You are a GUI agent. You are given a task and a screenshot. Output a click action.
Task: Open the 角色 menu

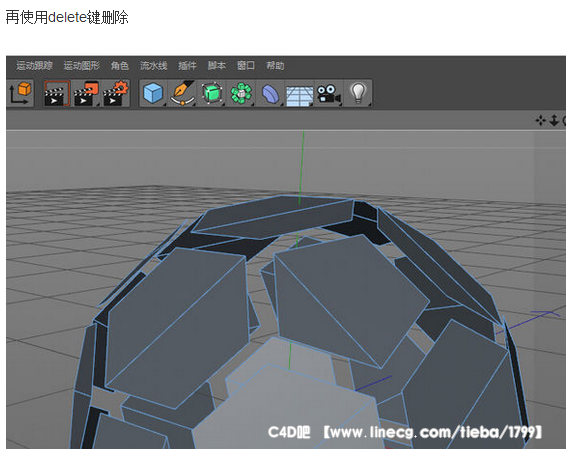[x=120, y=66]
